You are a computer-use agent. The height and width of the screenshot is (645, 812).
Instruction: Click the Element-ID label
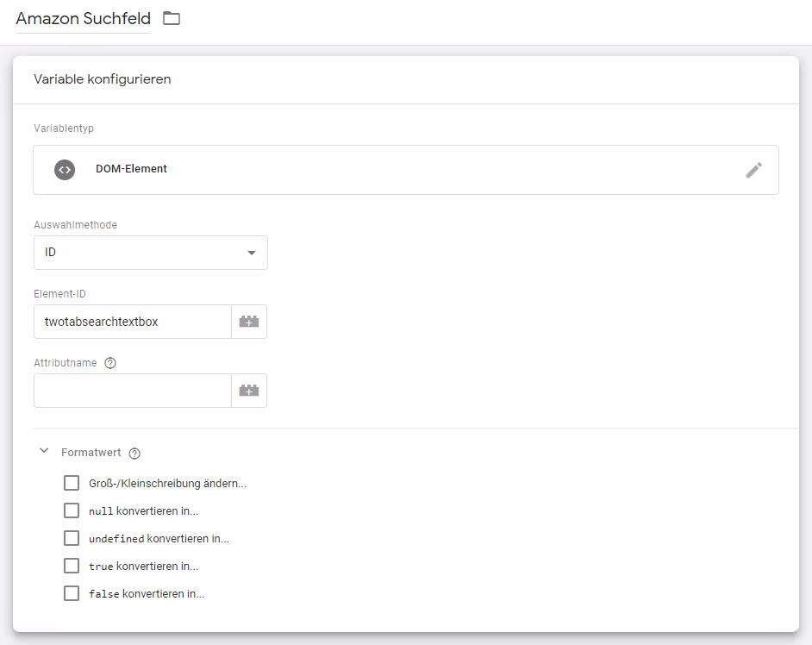click(59, 294)
